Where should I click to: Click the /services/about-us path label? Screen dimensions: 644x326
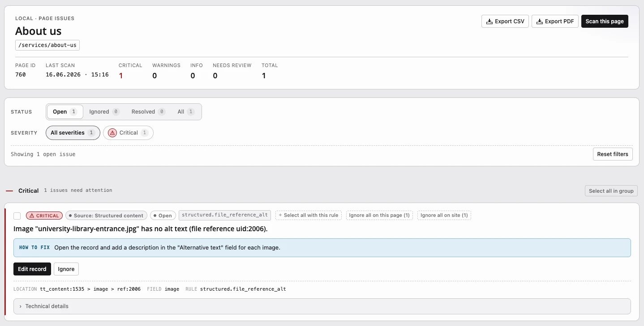click(x=47, y=45)
